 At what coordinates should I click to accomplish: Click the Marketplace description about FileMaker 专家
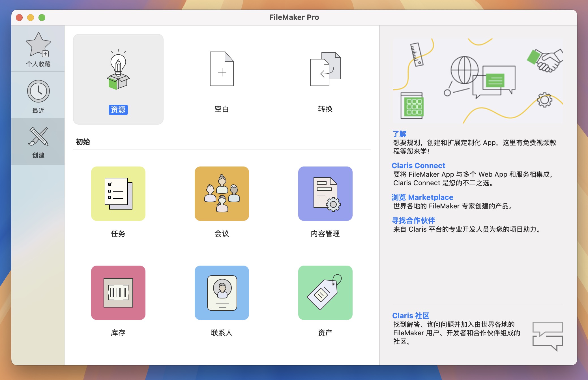tap(454, 206)
